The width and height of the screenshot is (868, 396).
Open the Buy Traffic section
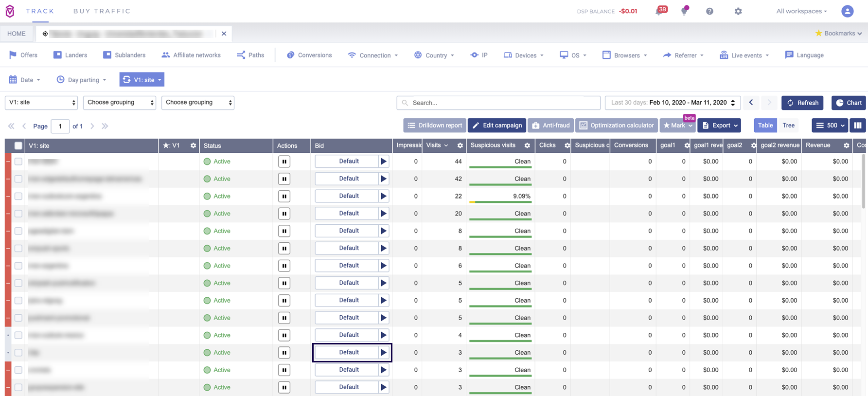pos(102,11)
